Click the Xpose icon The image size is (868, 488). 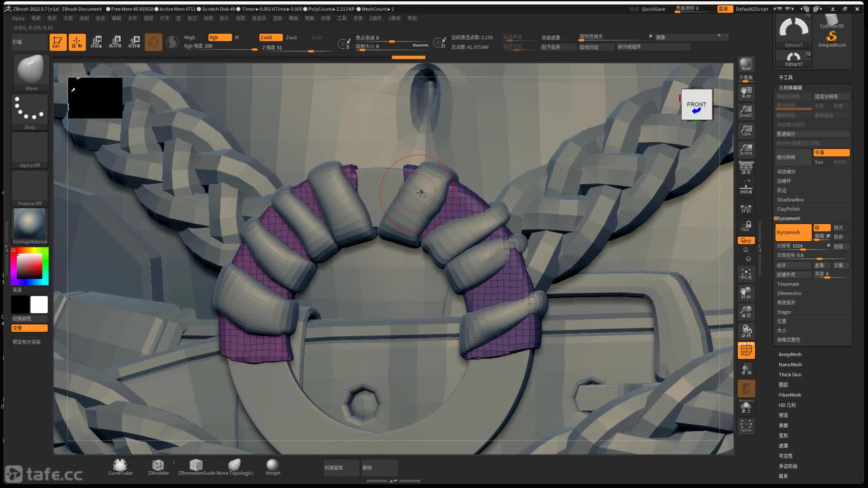(x=746, y=426)
